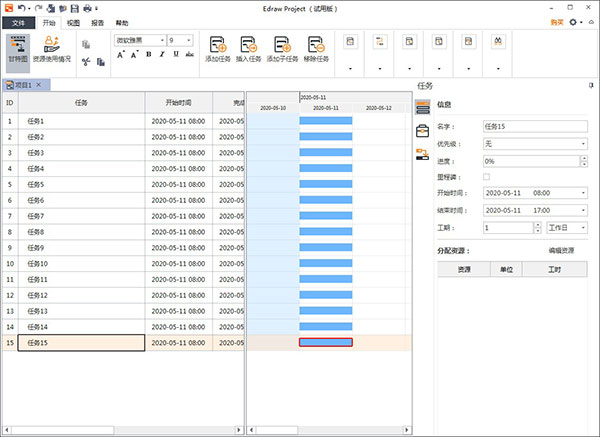Click the 购买 (Buy) link
The image size is (600, 437).
click(x=557, y=21)
